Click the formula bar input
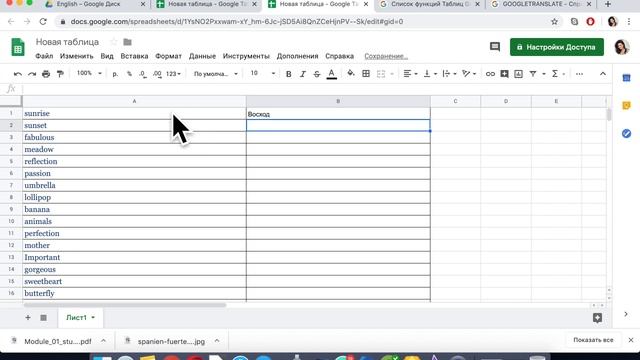Image resolution: width=640 pixels, height=360 pixels. [x=316, y=89]
